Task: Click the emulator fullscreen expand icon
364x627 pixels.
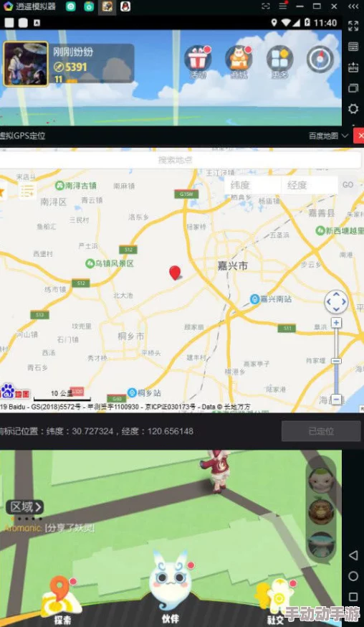Action: click(353, 27)
